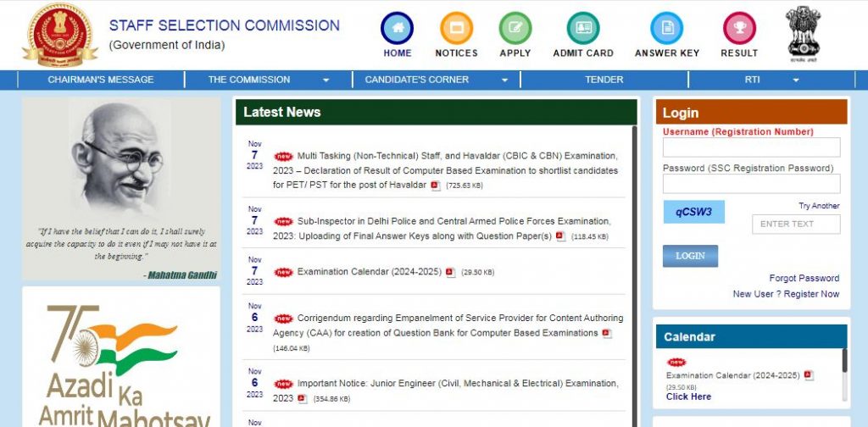Open CHAIRMAN'S MESSAGE menu item
Viewport: 868px width, 427px height.
point(101,80)
